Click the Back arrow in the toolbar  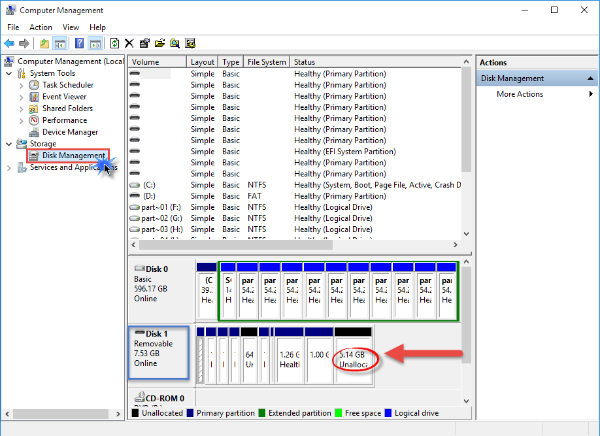[x=10, y=43]
